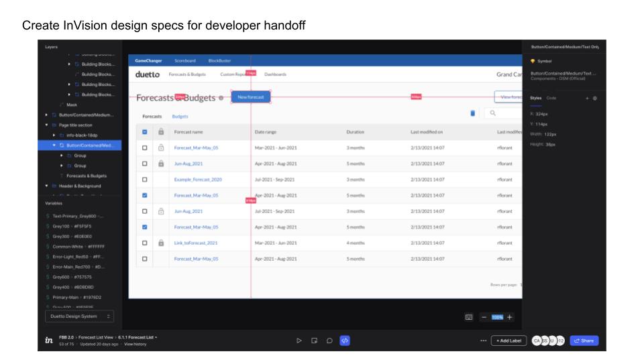The image size is (644, 362).
Task: Open the comments speech bubble icon
Action: pyautogui.click(x=329, y=341)
